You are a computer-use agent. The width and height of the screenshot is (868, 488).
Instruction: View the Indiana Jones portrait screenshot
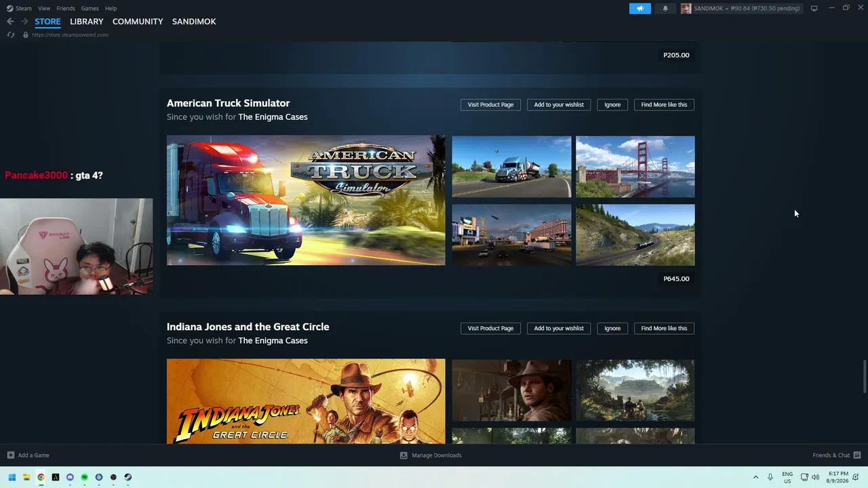point(511,390)
